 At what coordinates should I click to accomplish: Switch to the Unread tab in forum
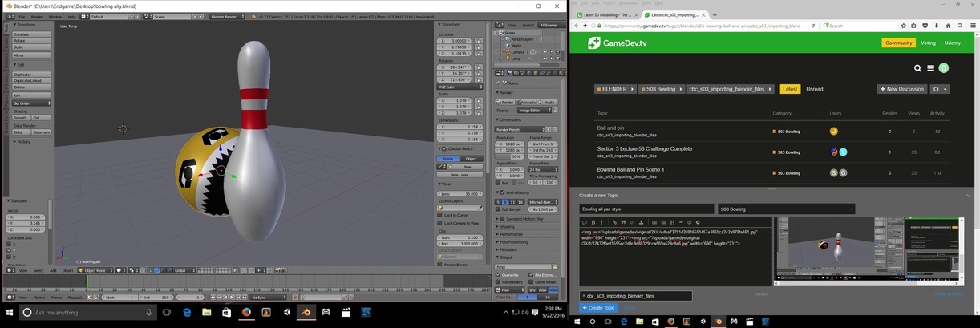(814, 89)
